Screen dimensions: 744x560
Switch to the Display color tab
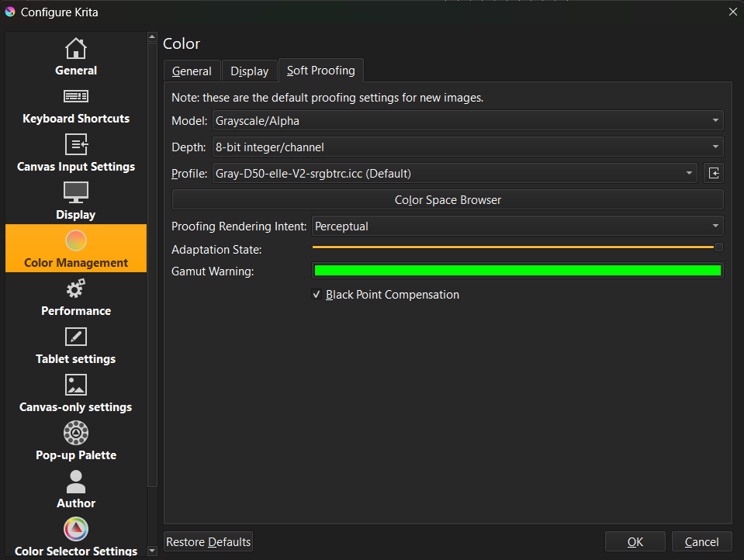(250, 71)
